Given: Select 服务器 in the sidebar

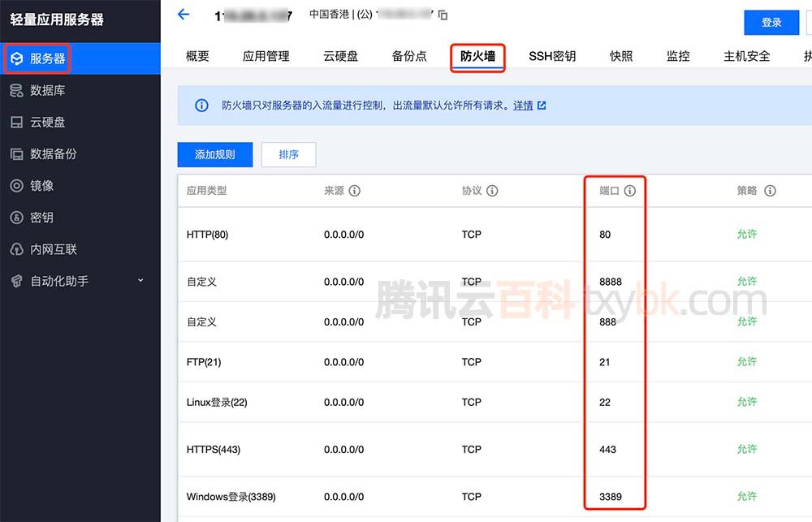Looking at the screenshot, I should click(x=80, y=58).
